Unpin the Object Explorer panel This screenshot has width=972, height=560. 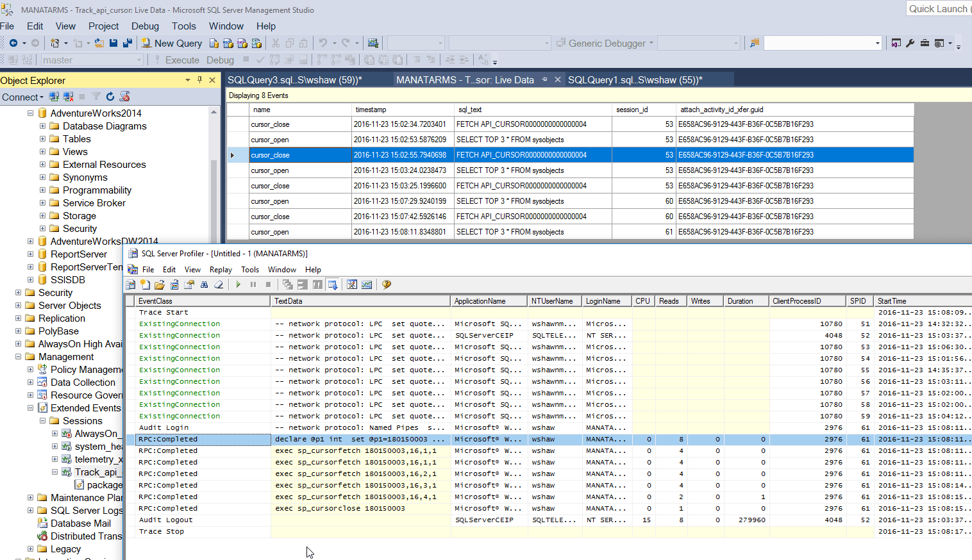(x=200, y=80)
